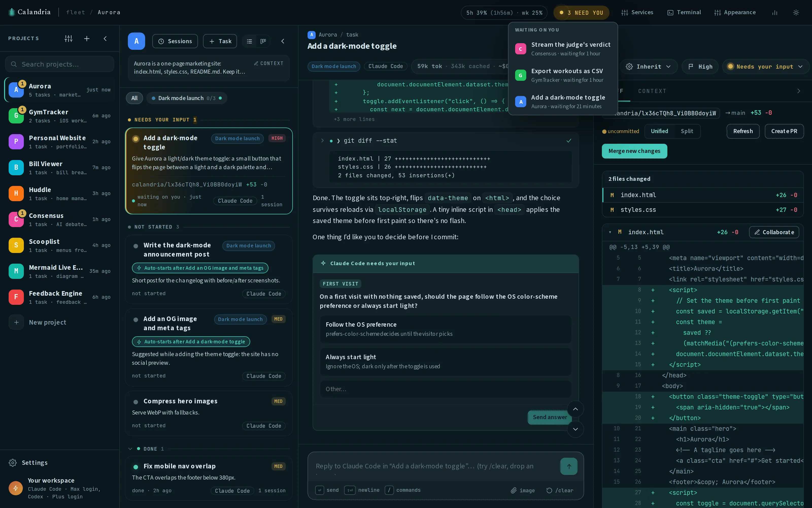The width and height of the screenshot is (812, 508).
Task: Collapse the DONE task group
Action: [130, 449]
